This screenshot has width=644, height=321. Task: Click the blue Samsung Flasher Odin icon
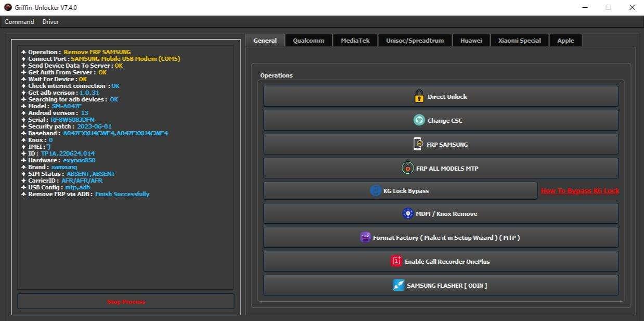pos(398,285)
